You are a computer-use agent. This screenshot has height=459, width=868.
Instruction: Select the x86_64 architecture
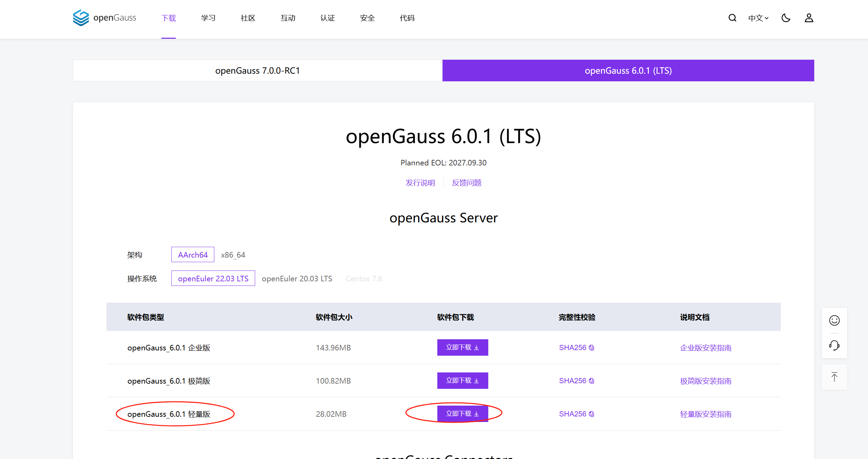(233, 254)
